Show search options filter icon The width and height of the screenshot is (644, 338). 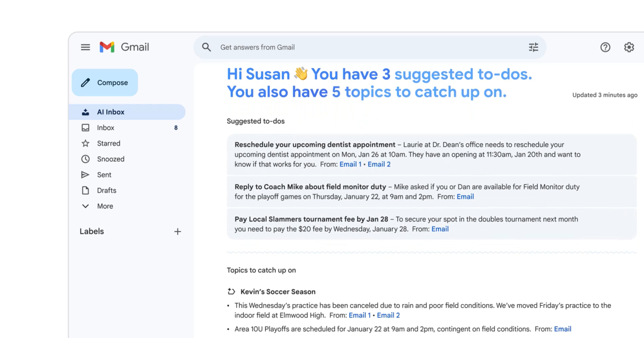(x=533, y=47)
